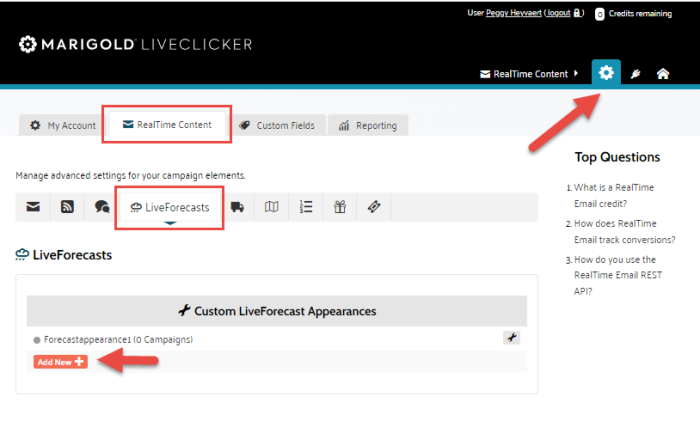Select the delivery truck element icon
The height and width of the screenshot is (427, 700).
coord(237,207)
